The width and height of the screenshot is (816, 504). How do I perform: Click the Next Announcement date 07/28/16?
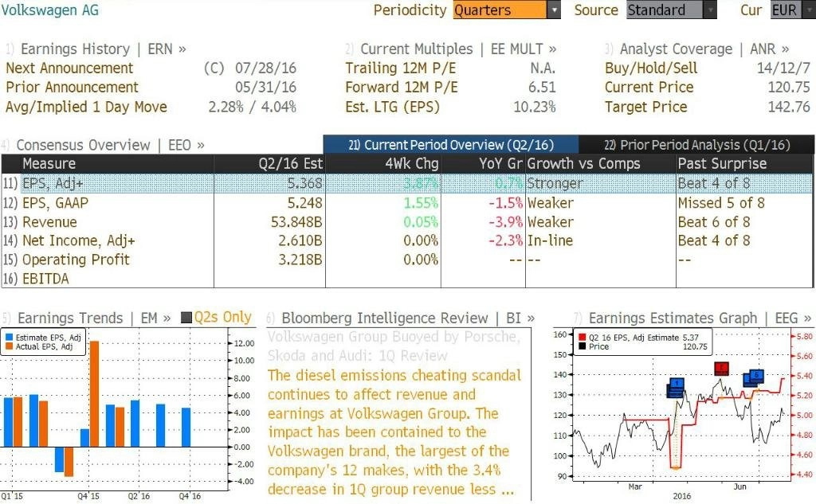(265, 68)
